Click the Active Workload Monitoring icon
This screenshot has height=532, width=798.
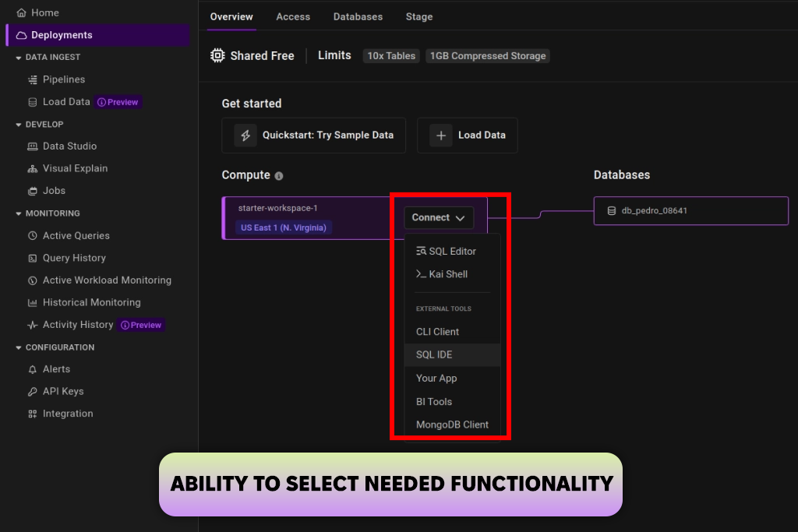pos(33,280)
